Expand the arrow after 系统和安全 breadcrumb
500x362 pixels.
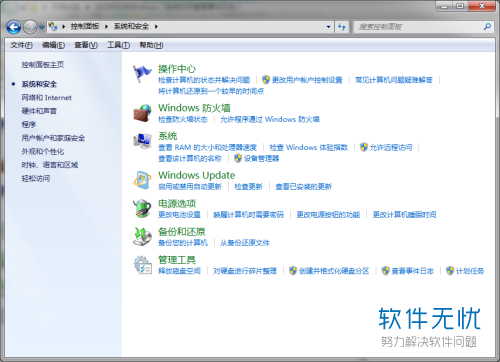[x=156, y=26]
